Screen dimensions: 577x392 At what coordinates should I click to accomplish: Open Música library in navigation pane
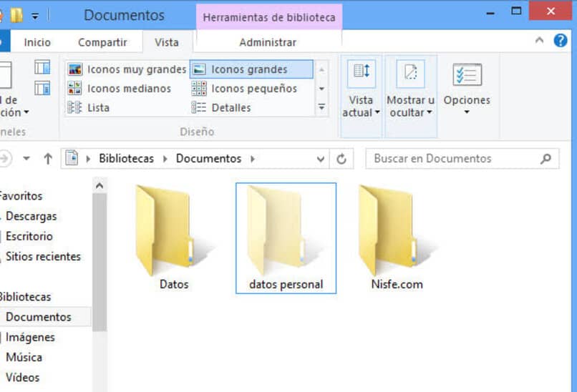click(x=24, y=357)
